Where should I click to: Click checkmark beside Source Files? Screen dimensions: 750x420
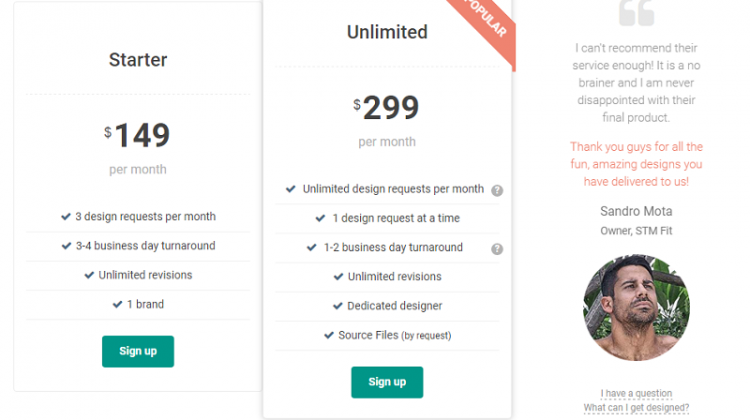pos(329,335)
